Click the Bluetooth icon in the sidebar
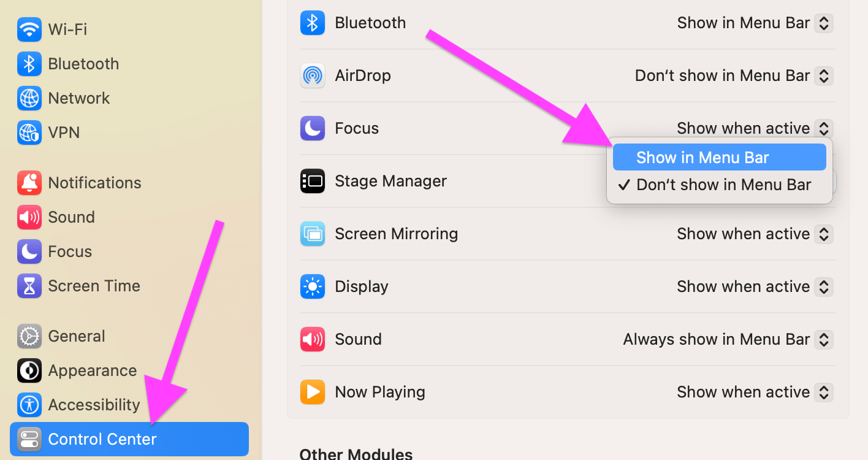This screenshot has height=460, width=868. pos(29,63)
